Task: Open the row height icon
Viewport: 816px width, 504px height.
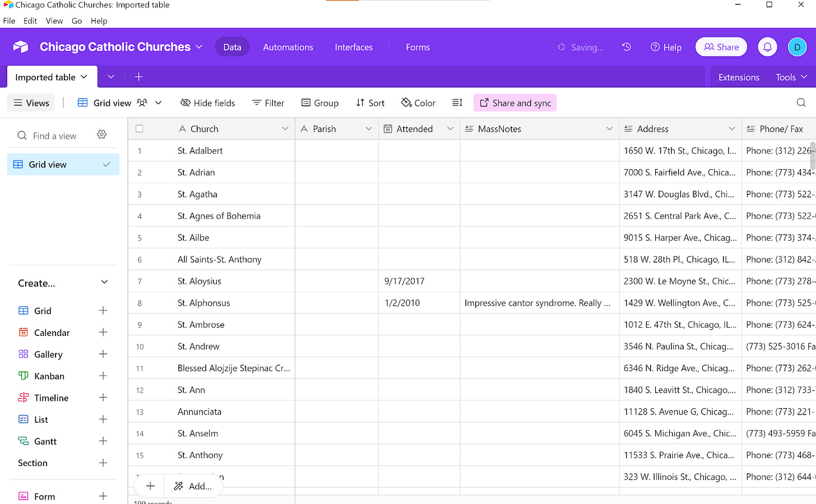Action: coord(457,102)
